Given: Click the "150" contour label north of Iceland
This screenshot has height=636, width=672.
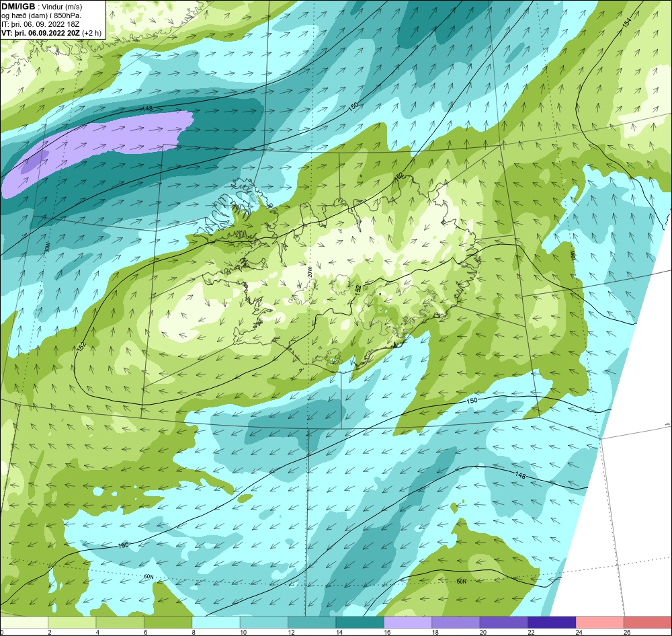Looking at the screenshot, I should [353, 107].
